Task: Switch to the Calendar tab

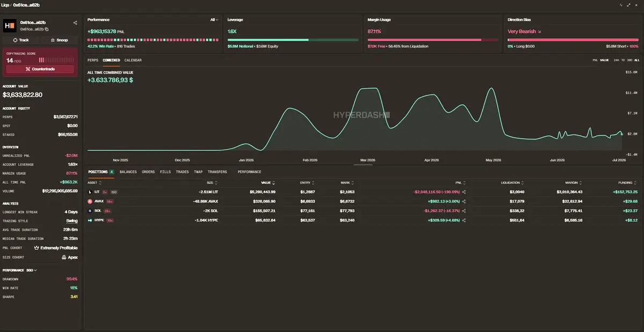Action: tap(133, 60)
